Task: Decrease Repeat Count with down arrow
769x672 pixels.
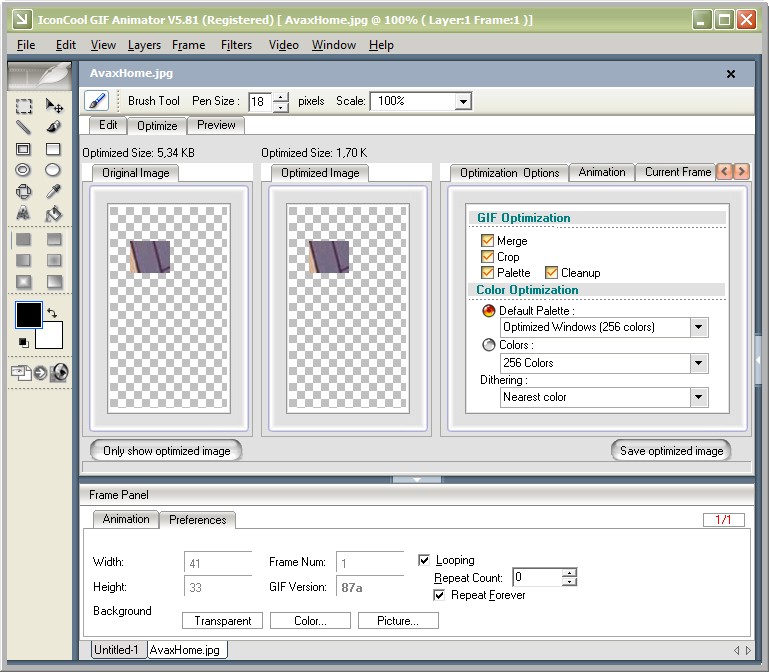Action: tap(569, 582)
